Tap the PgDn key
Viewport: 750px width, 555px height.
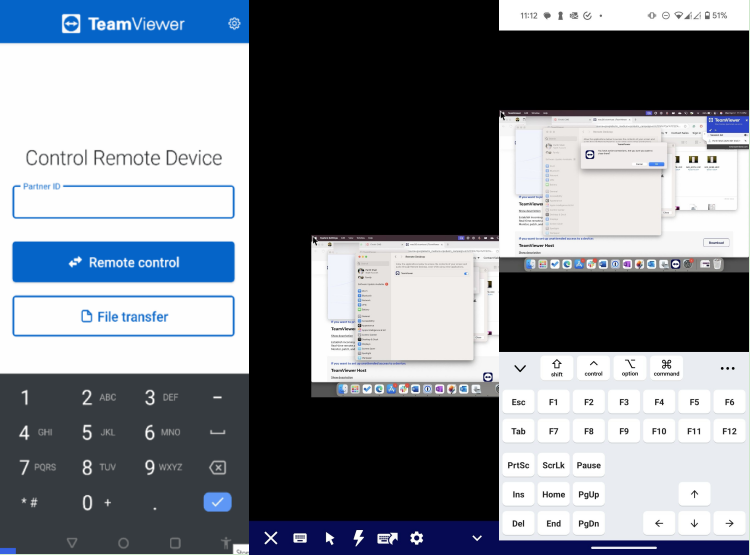(589, 523)
